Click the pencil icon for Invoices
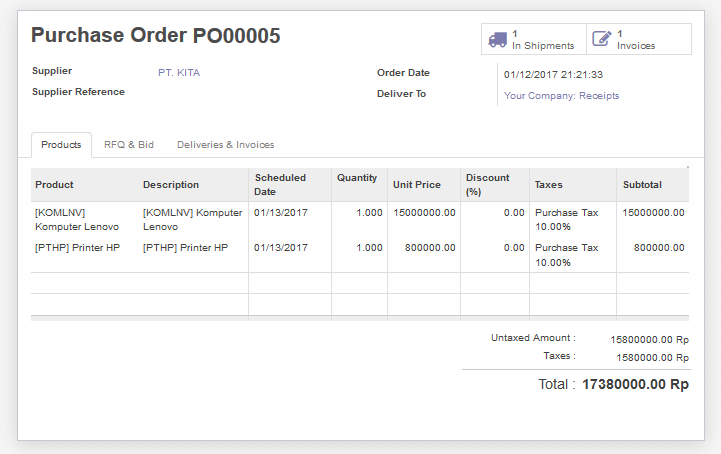The height and width of the screenshot is (454, 721). [x=601, y=39]
